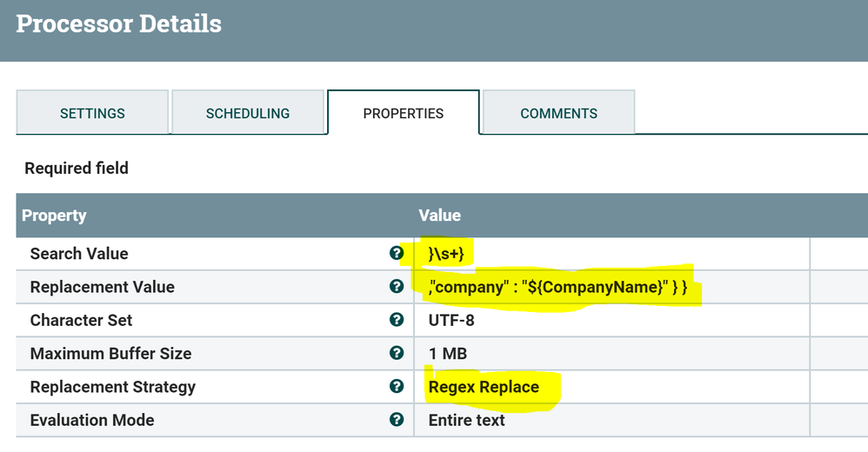
Task: Go to the Comments tab
Action: [558, 113]
